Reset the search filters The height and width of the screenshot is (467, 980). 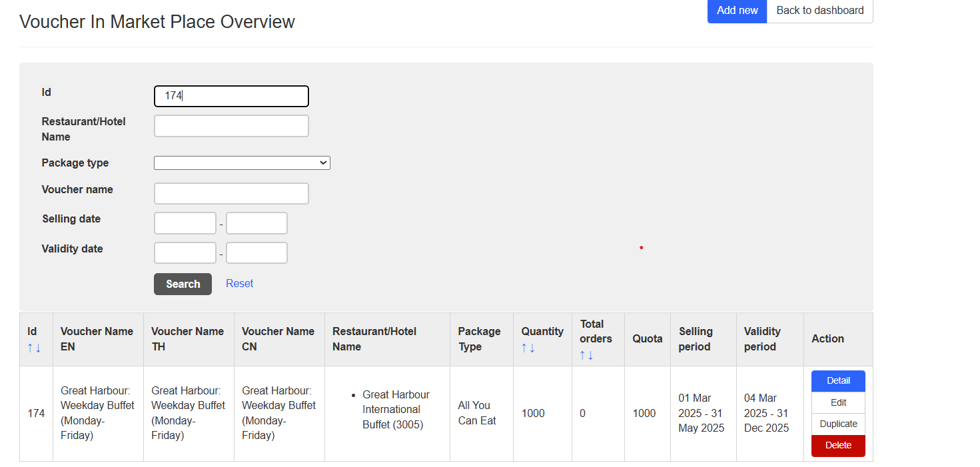(x=239, y=284)
